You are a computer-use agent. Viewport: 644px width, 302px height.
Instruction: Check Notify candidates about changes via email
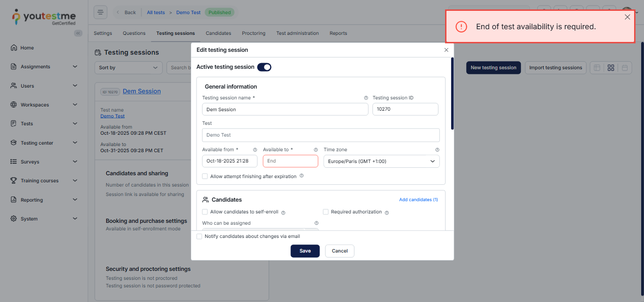click(x=199, y=237)
